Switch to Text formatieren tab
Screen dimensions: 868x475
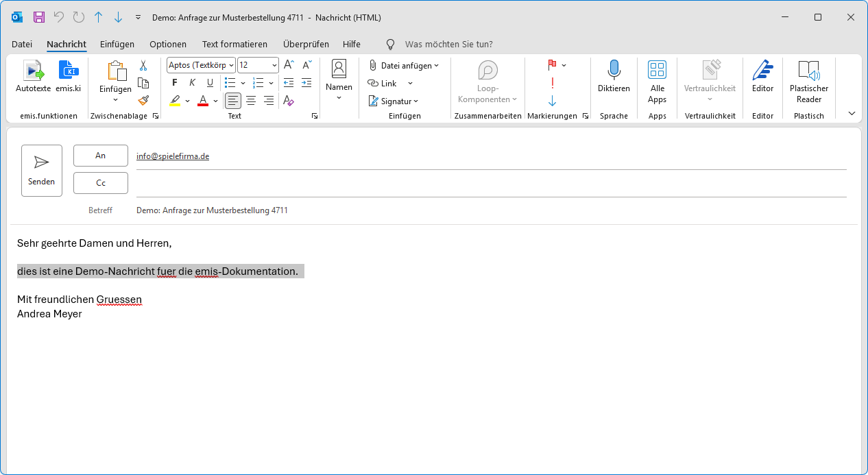234,44
